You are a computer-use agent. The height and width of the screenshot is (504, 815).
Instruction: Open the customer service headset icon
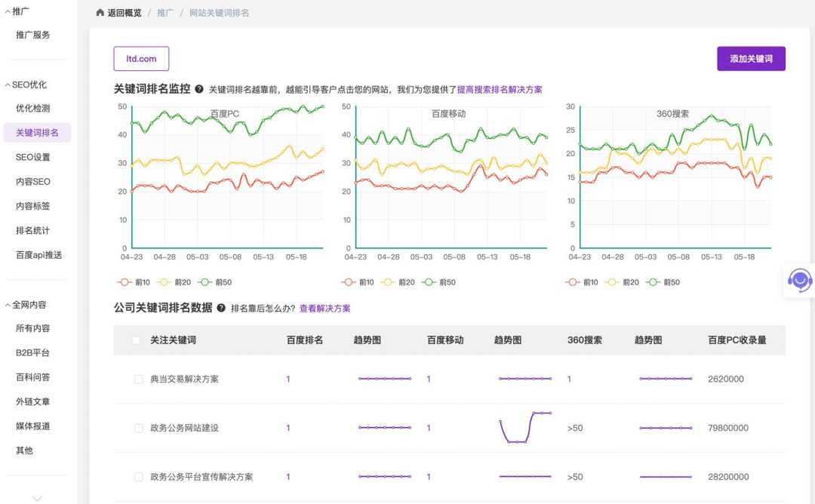pos(800,281)
